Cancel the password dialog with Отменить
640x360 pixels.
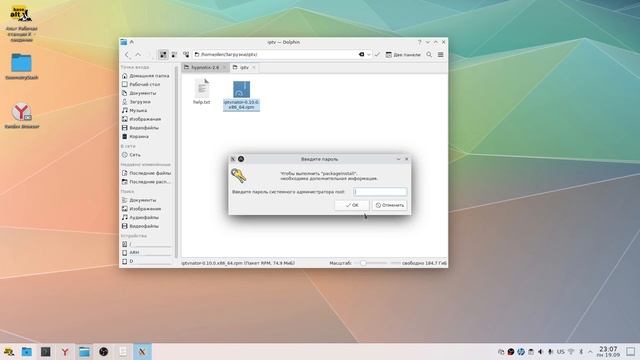click(390, 205)
